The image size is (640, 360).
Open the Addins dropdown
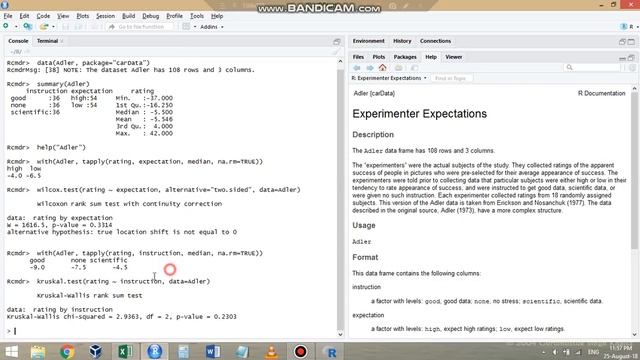[x=211, y=27]
